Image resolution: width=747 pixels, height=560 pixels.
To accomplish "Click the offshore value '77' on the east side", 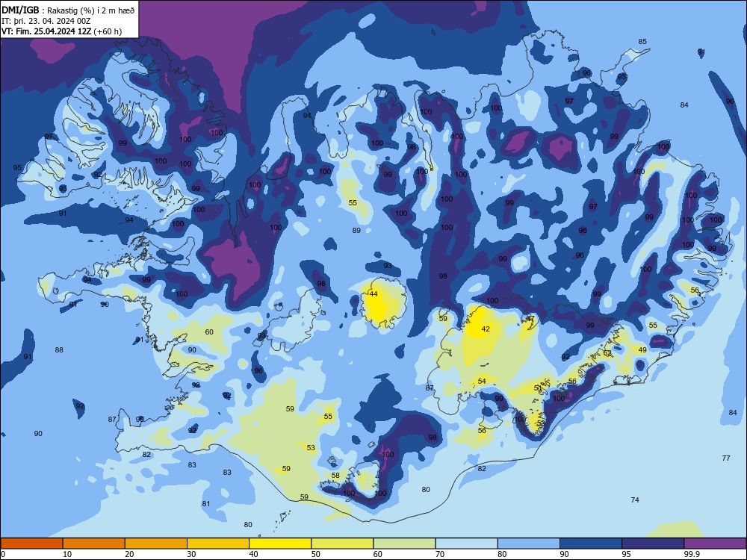I will click(725, 458).
